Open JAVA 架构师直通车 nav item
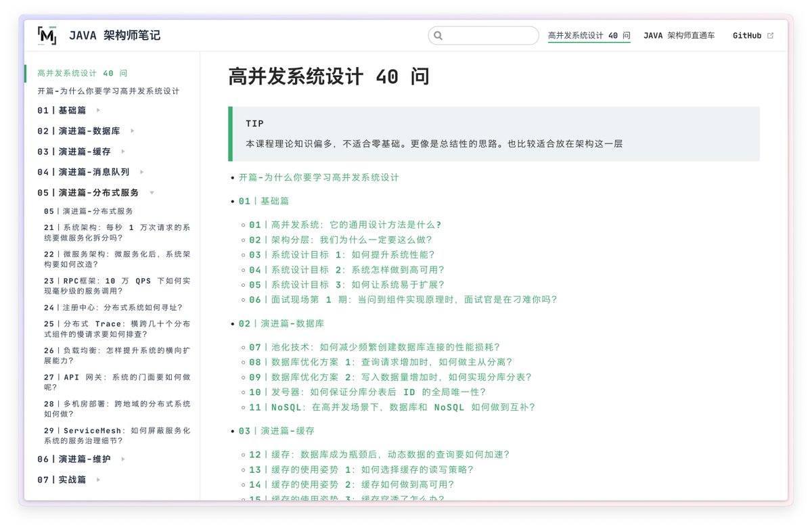 point(679,35)
